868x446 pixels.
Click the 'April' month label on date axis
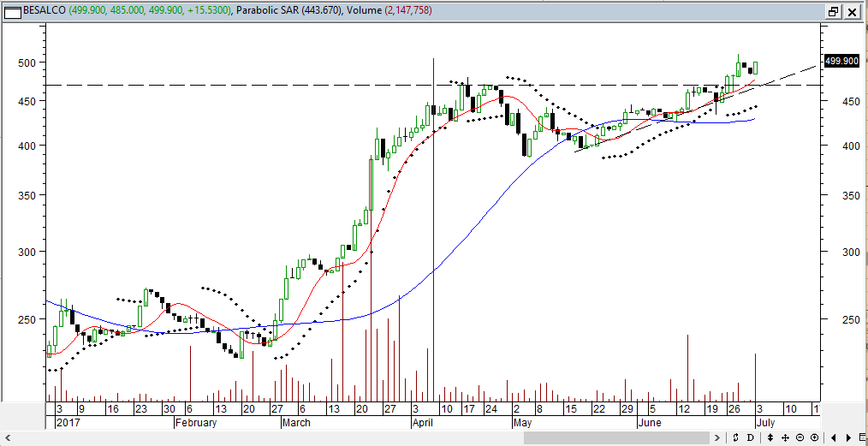click(x=424, y=423)
